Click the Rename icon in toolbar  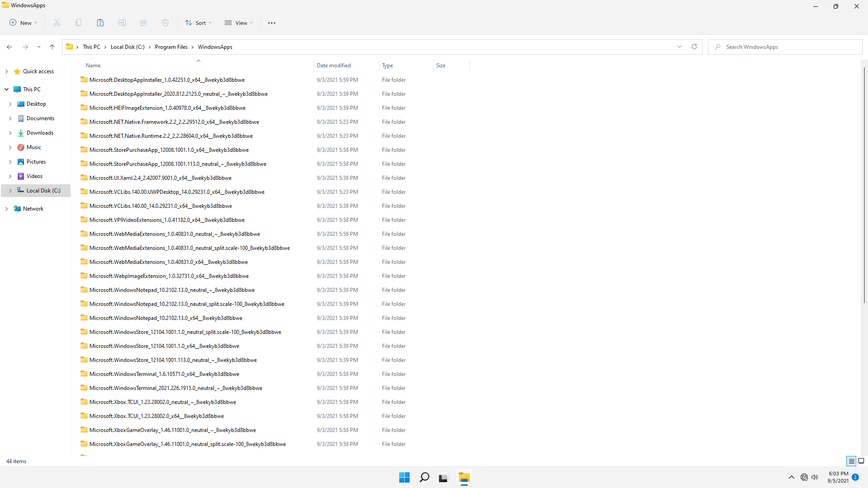[x=122, y=23]
